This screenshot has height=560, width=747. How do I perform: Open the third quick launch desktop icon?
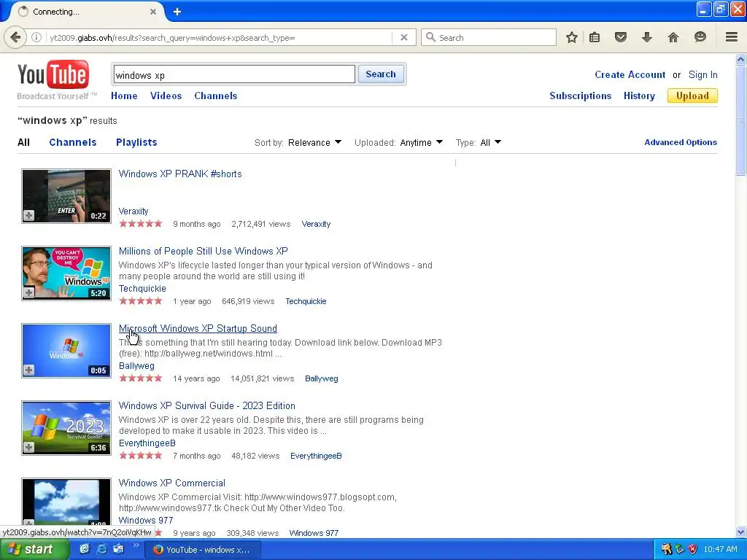coord(118,549)
